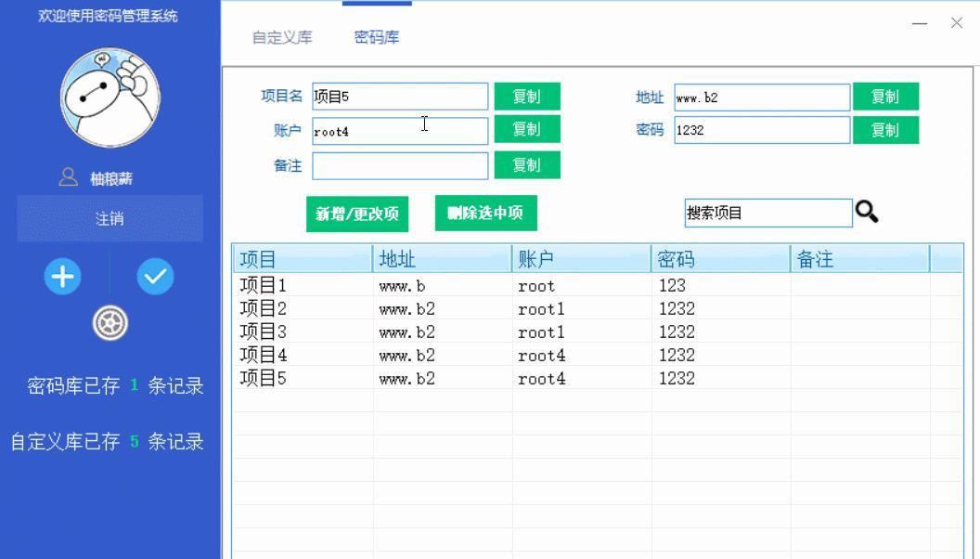The width and height of the screenshot is (980, 559).
Task: Click the 注销 logout button
Action: pyautogui.click(x=110, y=218)
